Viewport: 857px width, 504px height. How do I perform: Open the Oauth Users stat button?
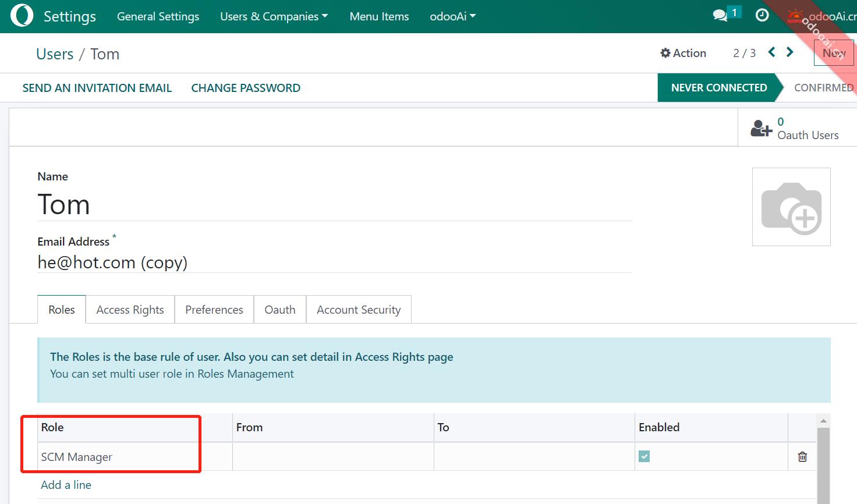pos(795,128)
